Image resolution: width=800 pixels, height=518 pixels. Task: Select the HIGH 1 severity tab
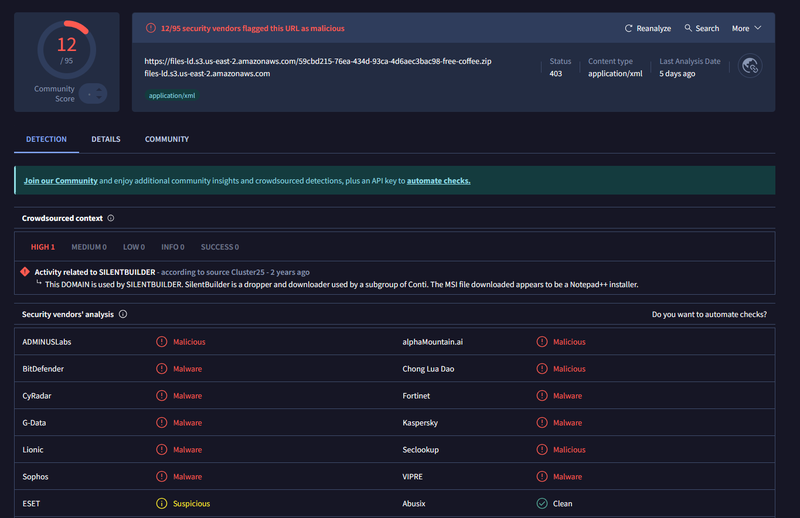pos(43,247)
